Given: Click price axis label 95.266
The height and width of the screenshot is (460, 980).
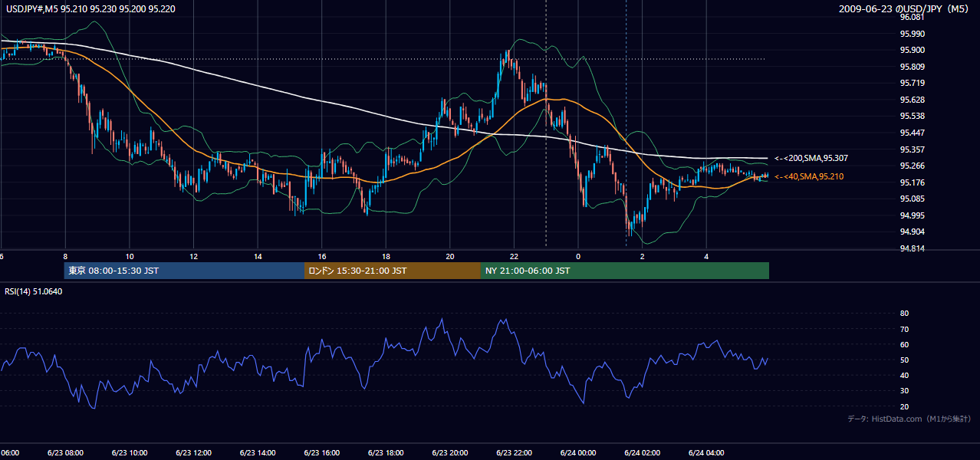Looking at the screenshot, I should [x=914, y=166].
